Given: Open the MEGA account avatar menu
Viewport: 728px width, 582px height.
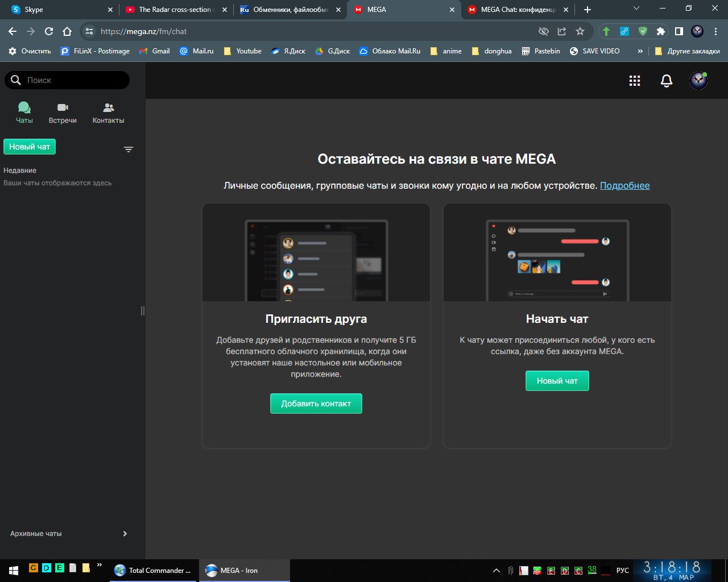Looking at the screenshot, I should [698, 81].
